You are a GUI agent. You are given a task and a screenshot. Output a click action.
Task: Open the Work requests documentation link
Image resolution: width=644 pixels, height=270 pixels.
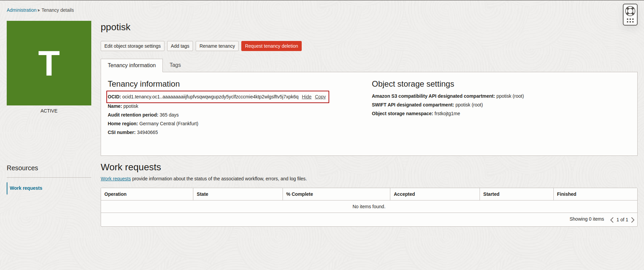point(116,179)
